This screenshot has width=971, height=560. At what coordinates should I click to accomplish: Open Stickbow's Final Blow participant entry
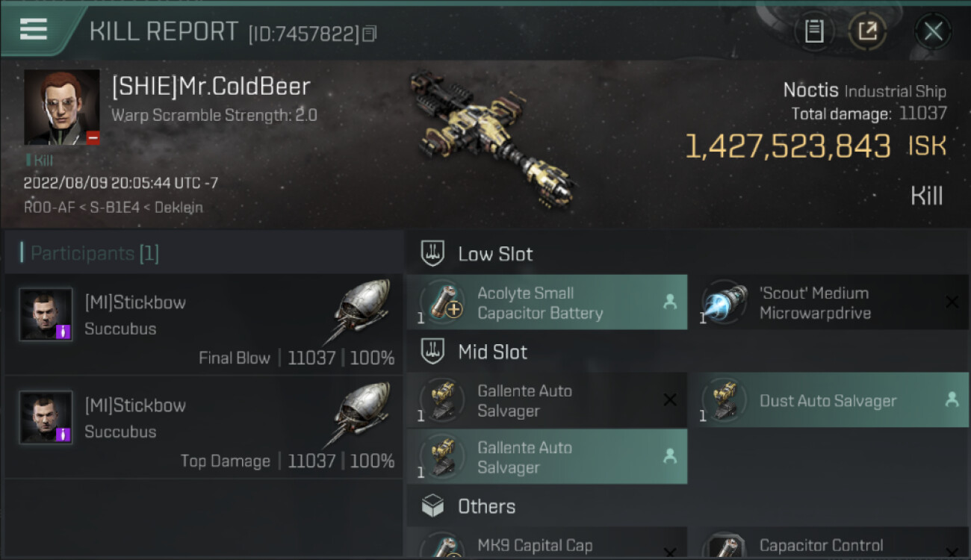(203, 324)
